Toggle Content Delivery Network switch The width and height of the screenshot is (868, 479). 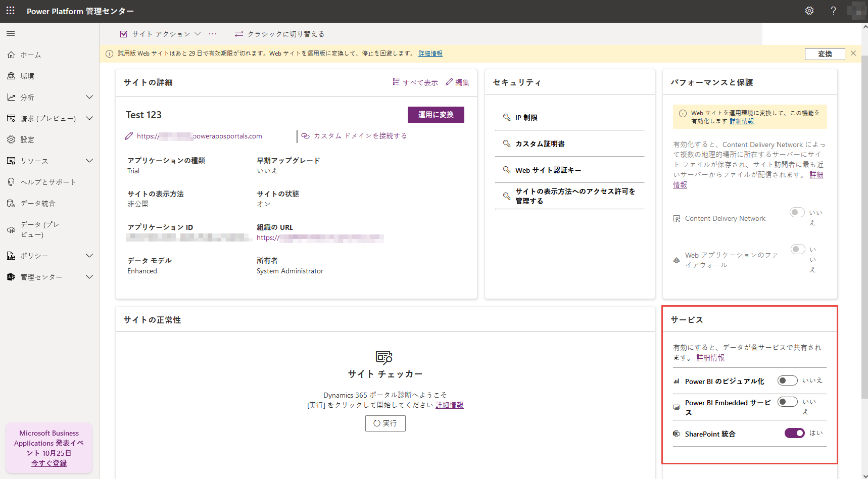797,212
